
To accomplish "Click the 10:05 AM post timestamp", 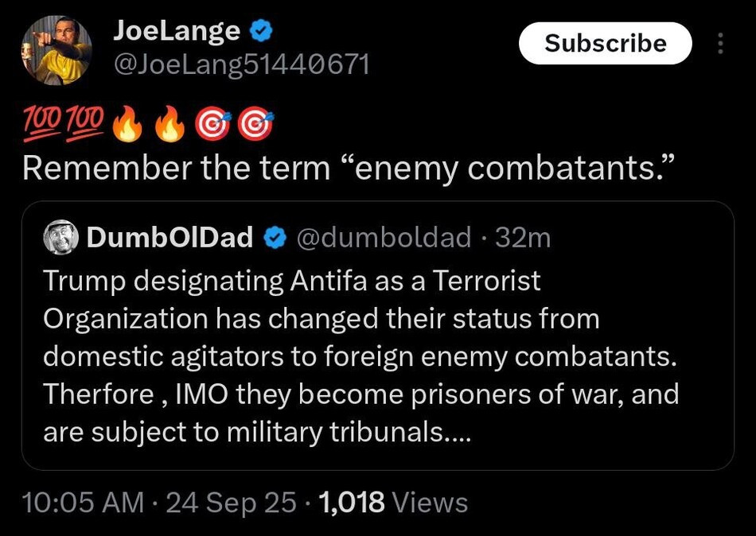I will pyautogui.click(x=82, y=502).
